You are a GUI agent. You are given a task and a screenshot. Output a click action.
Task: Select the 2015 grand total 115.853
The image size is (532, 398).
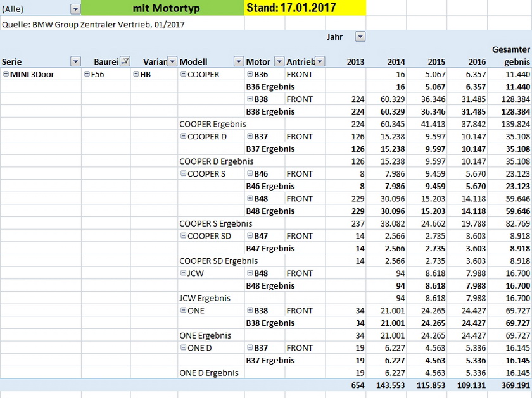coord(431,385)
